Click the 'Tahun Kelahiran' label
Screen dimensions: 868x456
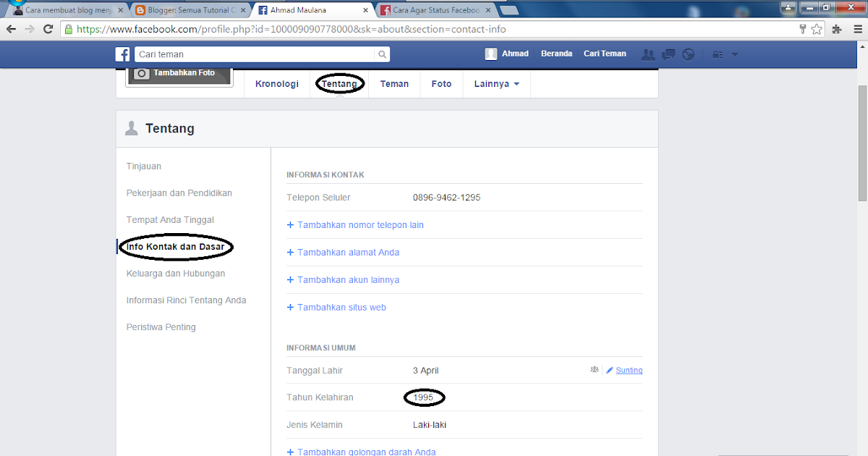click(x=320, y=397)
